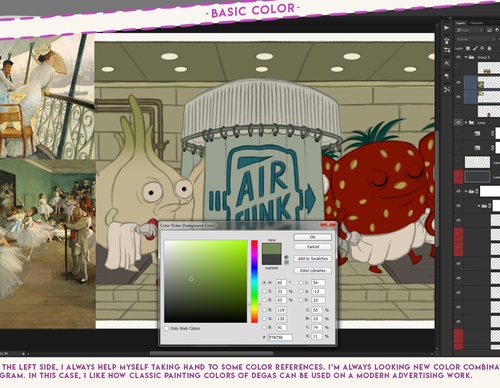Click the lock image pixels brush icon
This screenshot has width=500, height=388.
click(x=475, y=48)
